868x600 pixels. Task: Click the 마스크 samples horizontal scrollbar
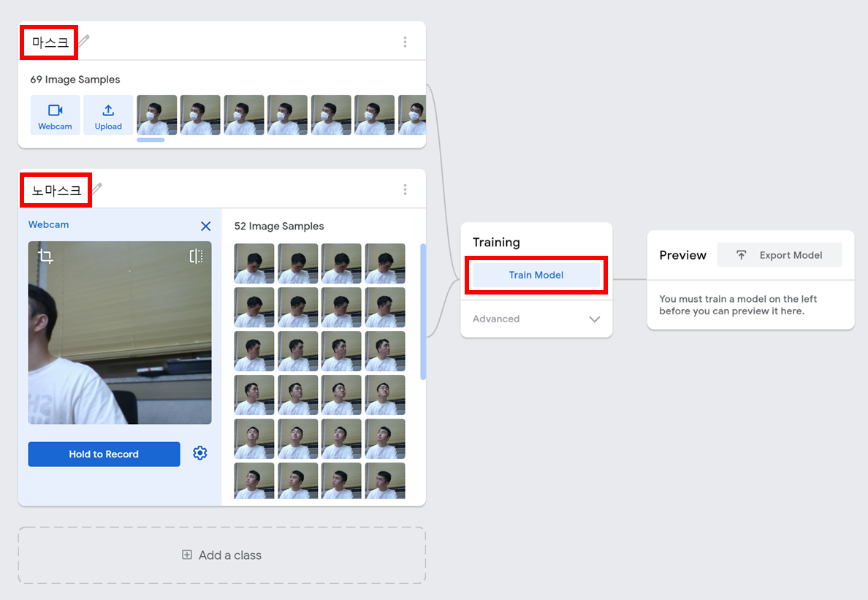151,140
